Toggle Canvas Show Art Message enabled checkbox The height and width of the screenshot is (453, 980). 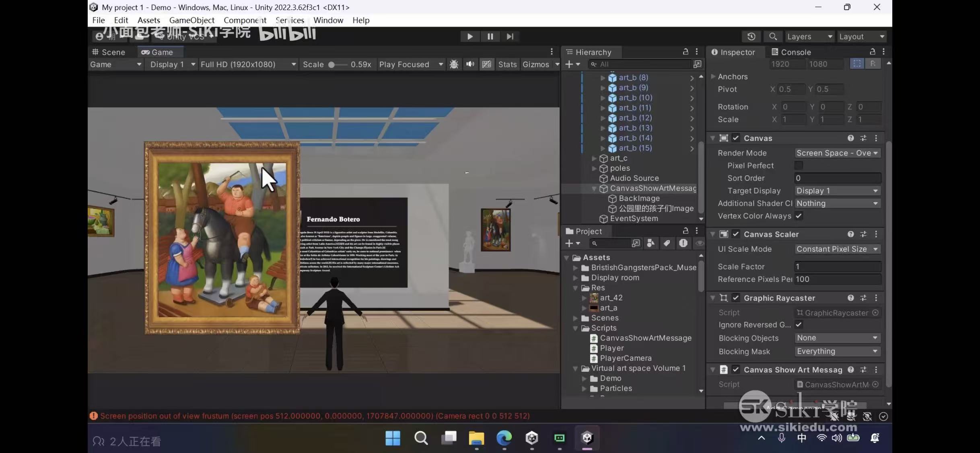[x=736, y=370]
